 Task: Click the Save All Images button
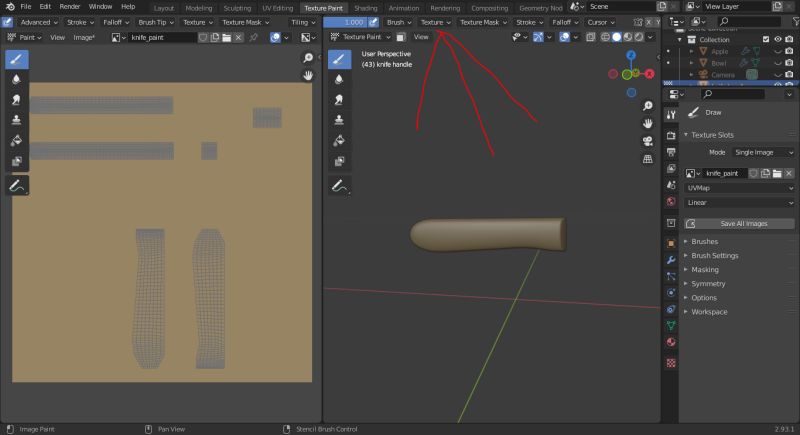[x=739, y=224]
